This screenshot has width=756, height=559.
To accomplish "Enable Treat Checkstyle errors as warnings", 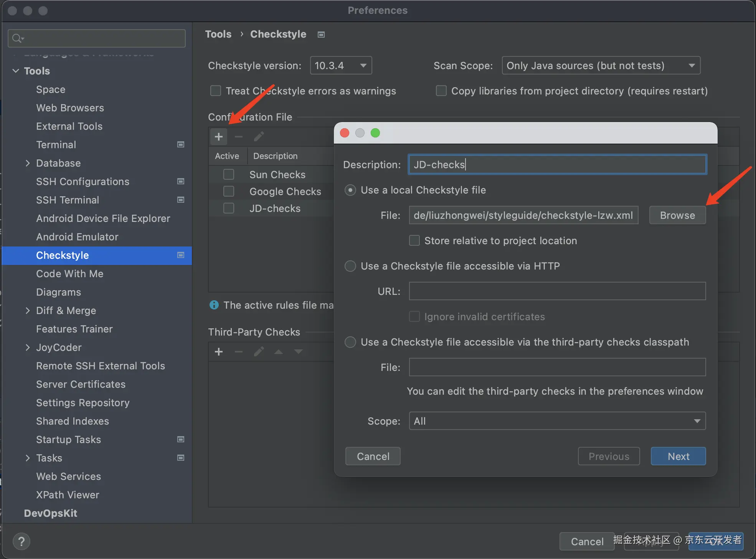I will coord(216,91).
